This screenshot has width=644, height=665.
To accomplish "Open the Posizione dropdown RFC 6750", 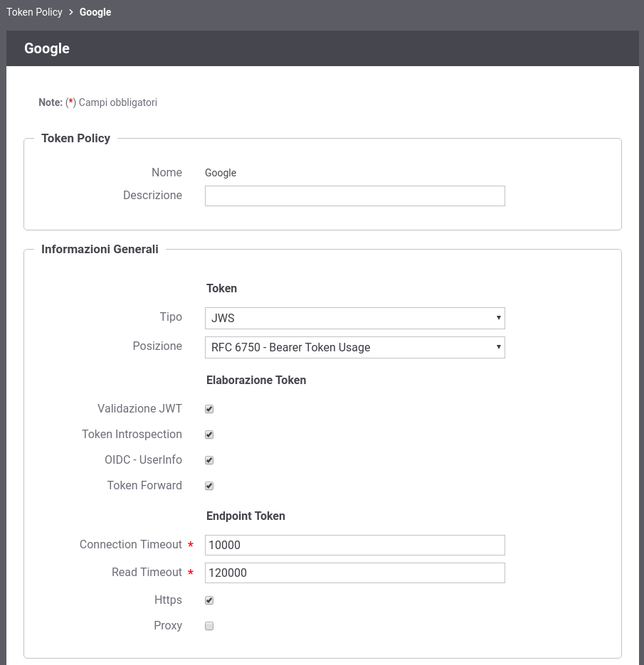I will (x=354, y=347).
